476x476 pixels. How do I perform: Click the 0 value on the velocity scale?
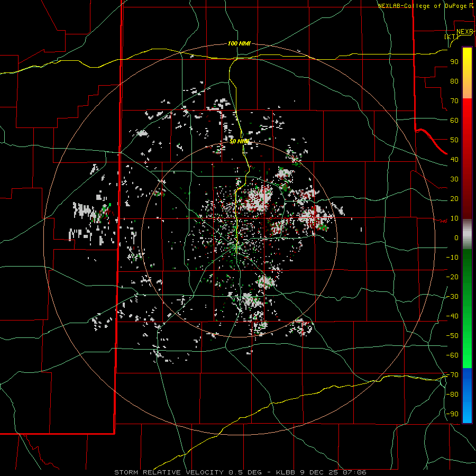(x=456, y=237)
